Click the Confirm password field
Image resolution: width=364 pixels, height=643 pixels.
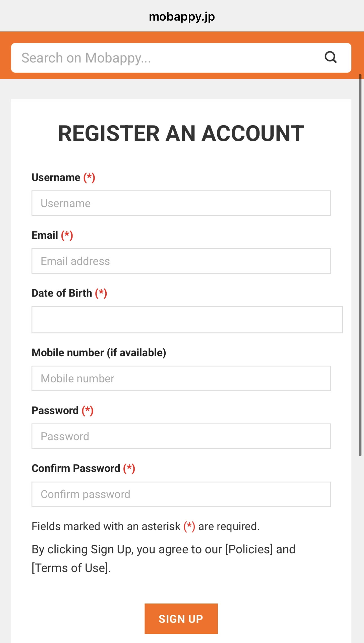[x=181, y=494]
